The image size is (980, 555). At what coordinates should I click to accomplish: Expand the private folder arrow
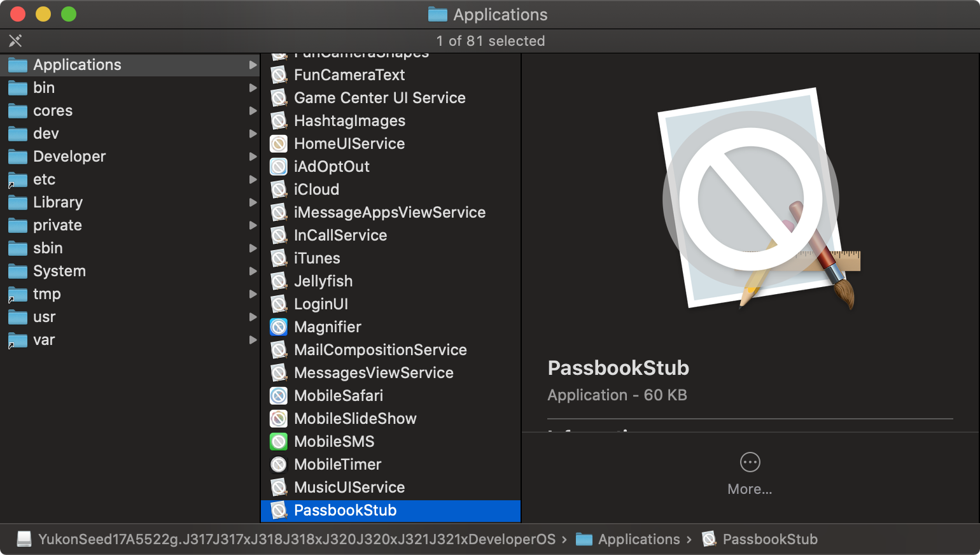[x=253, y=225]
